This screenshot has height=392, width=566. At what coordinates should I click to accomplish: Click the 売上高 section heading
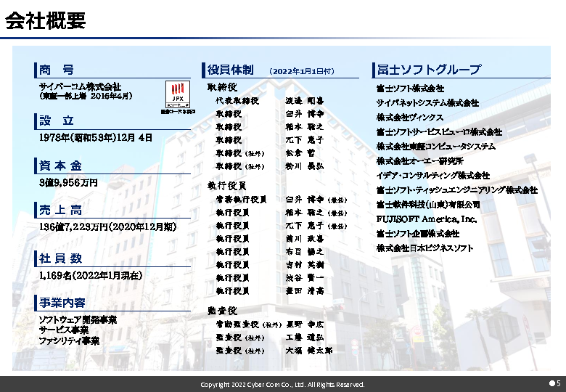point(61,211)
